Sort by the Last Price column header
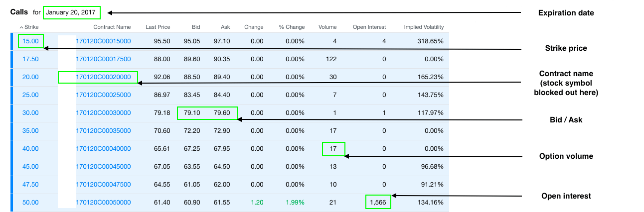The height and width of the screenshot is (212, 644). (x=158, y=27)
